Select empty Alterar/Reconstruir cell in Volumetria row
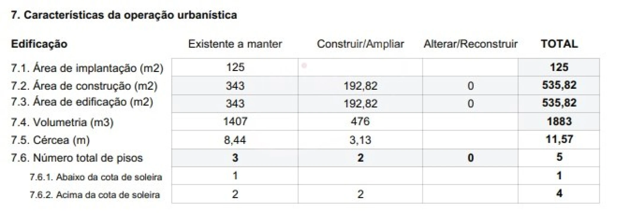 click(x=470, y=122)
